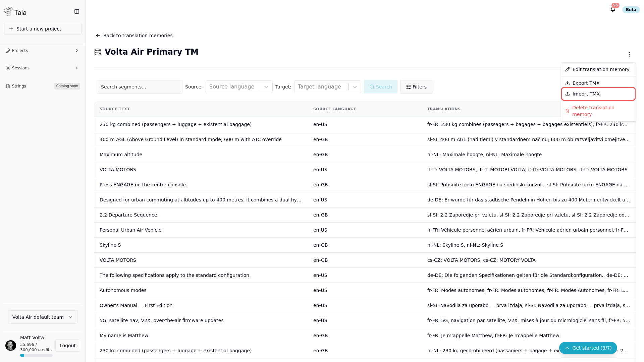This screenshot has height=362, width=644.
Task: Choose Import TMX from the menu
Action: coord(598,94)
